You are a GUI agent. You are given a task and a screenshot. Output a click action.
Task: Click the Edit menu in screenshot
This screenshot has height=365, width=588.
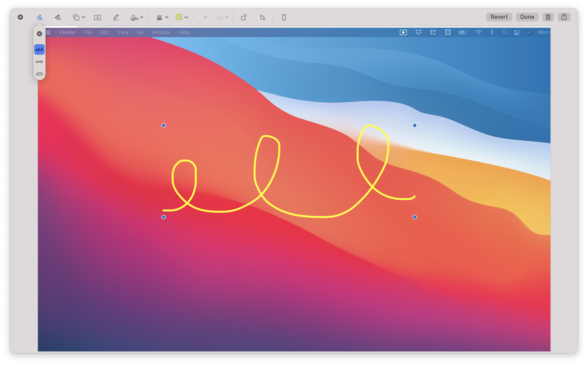pyautogui.click(x=105, y=32)
